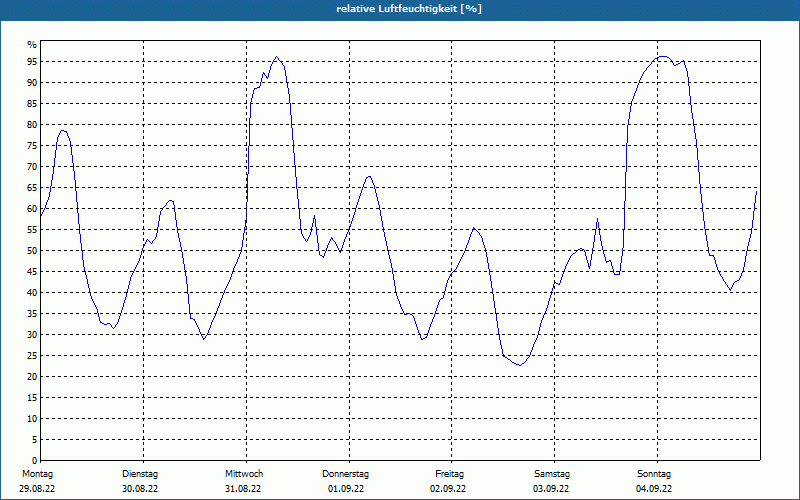Click the y-axis value 10

[x=32, y=418]
